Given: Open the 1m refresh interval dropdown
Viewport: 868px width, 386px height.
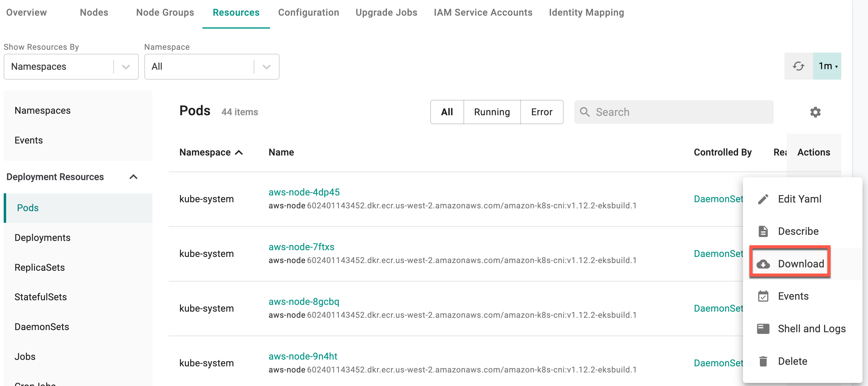Looking at the screenshot, I should point(827,66).
